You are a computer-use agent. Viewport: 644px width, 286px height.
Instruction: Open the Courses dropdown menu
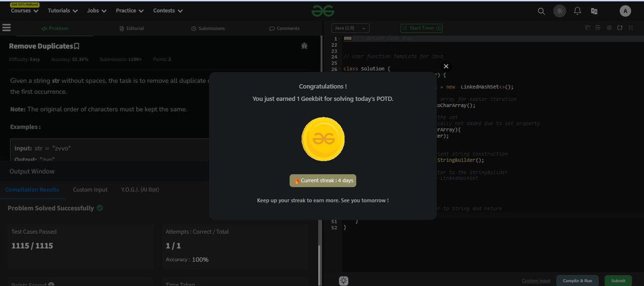(25, 11)
